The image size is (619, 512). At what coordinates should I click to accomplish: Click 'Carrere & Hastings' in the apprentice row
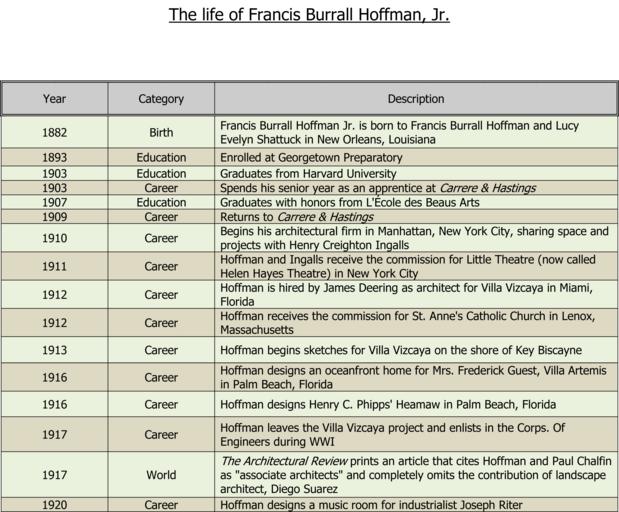pos(487,188)
